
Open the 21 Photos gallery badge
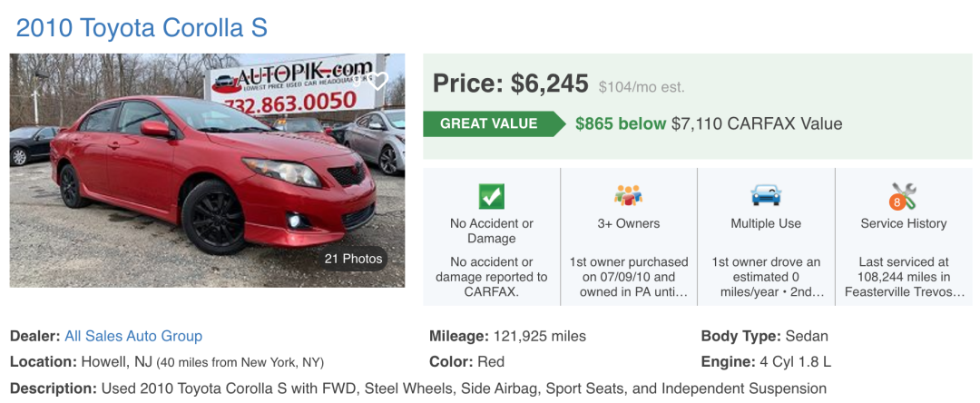pyautogui.click(x=354, y=259)
